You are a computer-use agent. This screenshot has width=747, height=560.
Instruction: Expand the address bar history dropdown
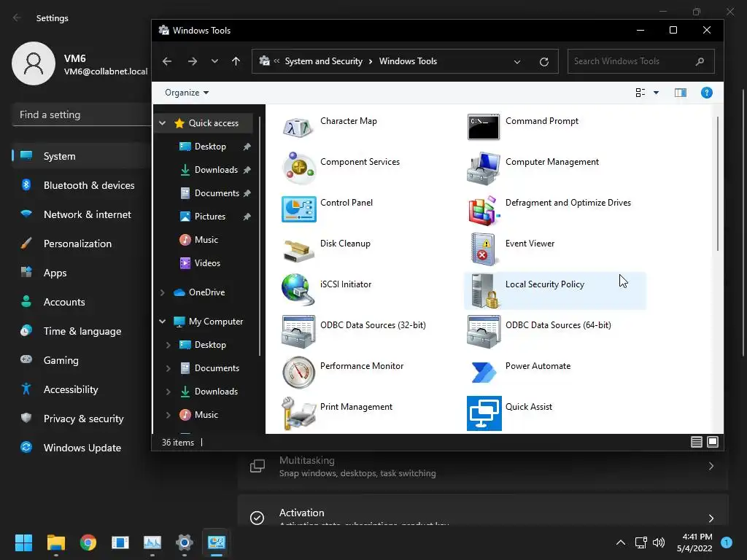point(517,61)
